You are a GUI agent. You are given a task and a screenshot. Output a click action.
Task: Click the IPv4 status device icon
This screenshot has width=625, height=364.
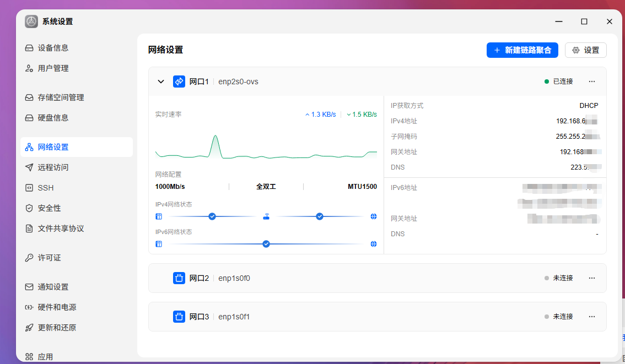click(x=159, y=216)
